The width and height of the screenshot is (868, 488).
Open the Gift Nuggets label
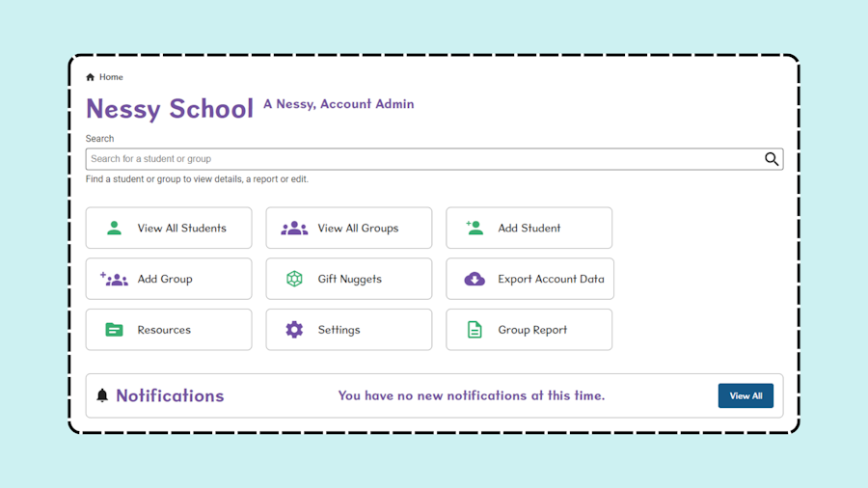tap(350, 279)
